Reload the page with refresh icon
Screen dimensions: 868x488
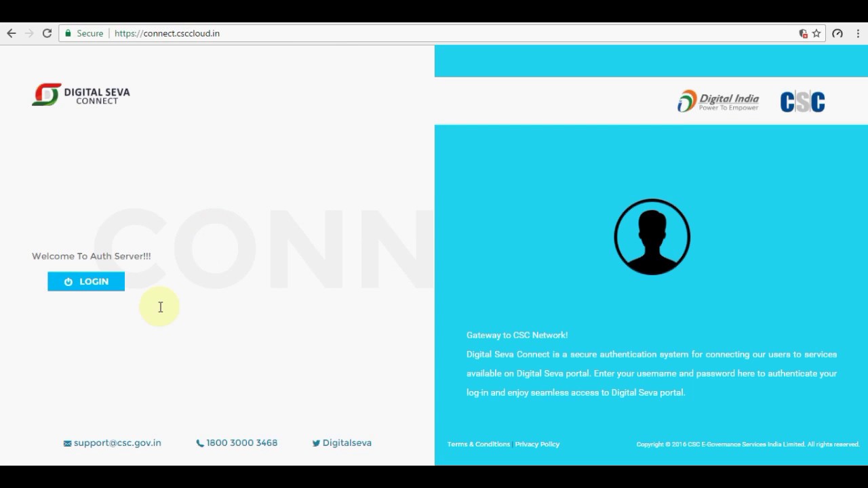pyautogui.click(x=47, y=33)
